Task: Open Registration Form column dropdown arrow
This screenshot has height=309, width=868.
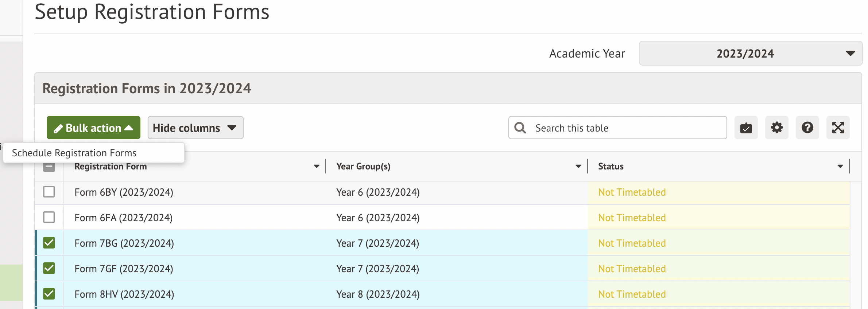Action: pyautogui.click(x=316, y=167)
